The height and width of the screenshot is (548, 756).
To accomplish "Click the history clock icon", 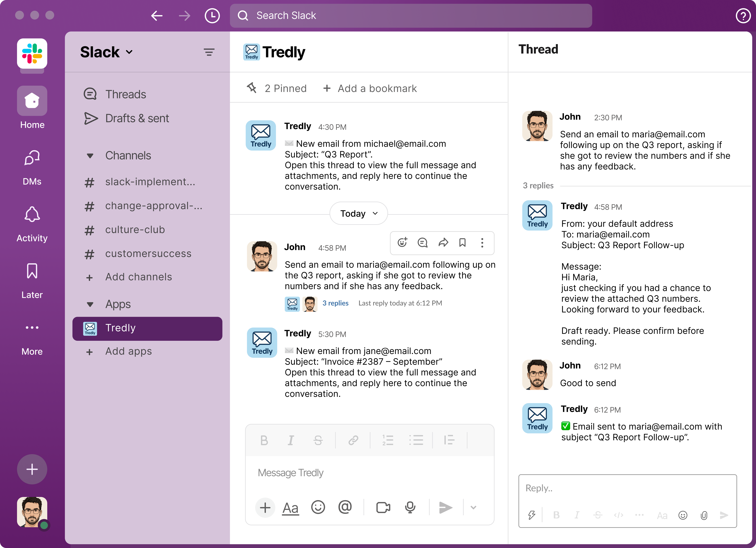I will point(212,16).
